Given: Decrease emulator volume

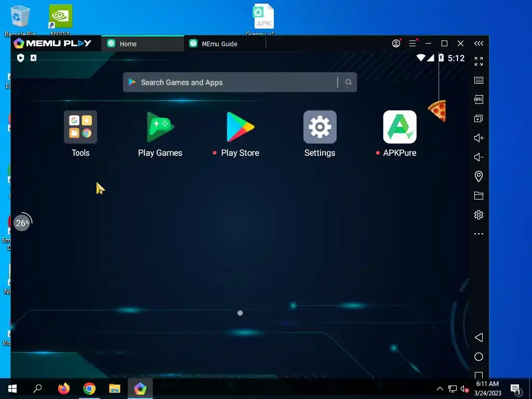Looking at the screenshot, I should tap(478, 157).
